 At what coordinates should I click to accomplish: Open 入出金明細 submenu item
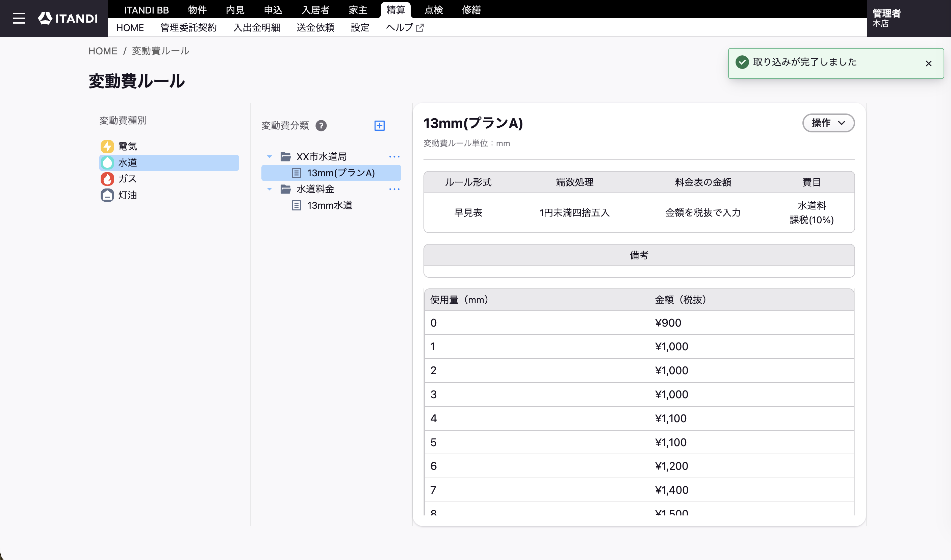(x=257, y=28)
